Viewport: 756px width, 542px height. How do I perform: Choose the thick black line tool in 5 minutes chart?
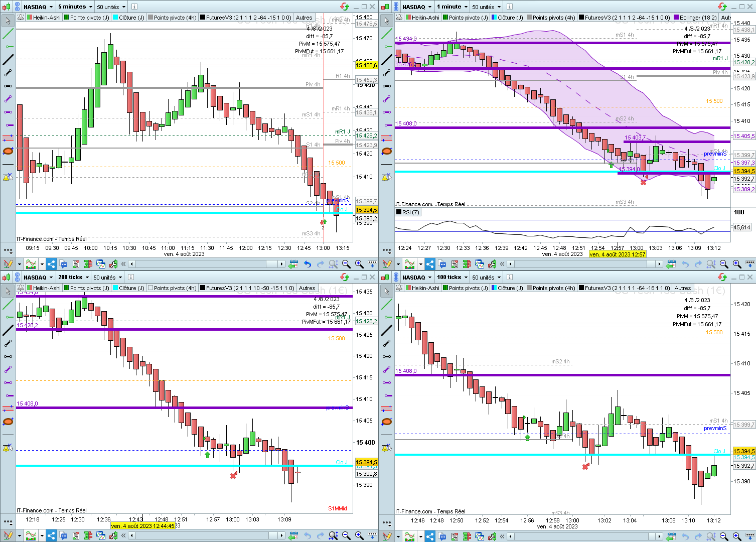pyautogui.click(x=8, y=60)
